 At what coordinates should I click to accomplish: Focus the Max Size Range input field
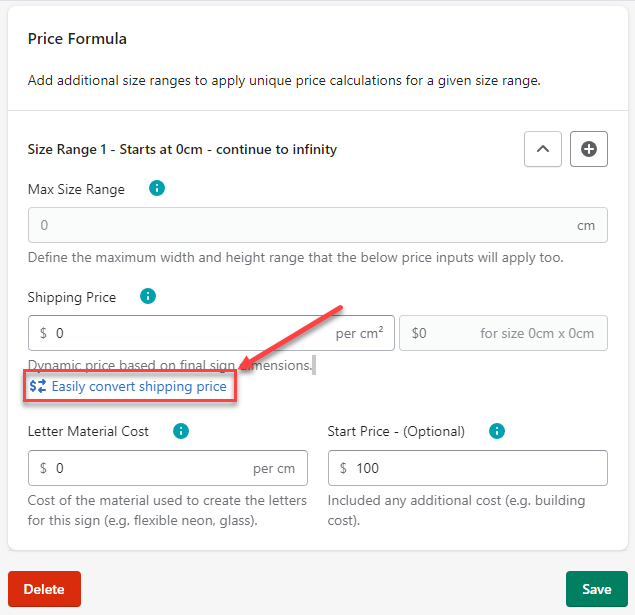pos(300,225)
